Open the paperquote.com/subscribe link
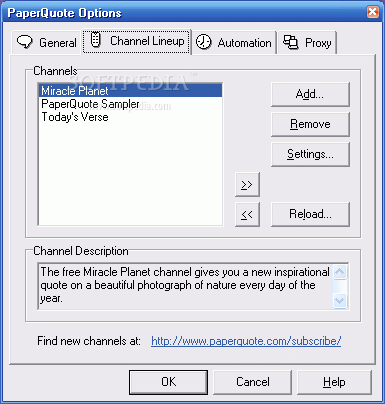385x404 pixels. pos(246,341)
